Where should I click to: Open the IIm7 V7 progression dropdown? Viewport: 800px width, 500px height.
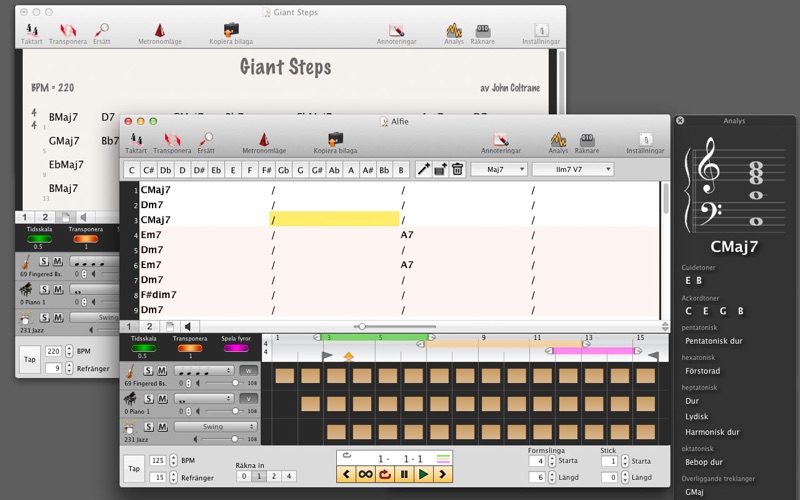(572, 169)
